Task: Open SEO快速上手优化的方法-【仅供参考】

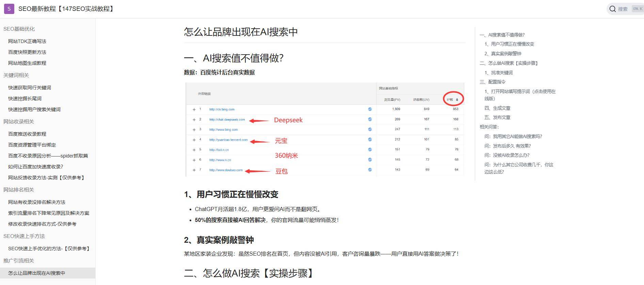Action: point(50,249)
